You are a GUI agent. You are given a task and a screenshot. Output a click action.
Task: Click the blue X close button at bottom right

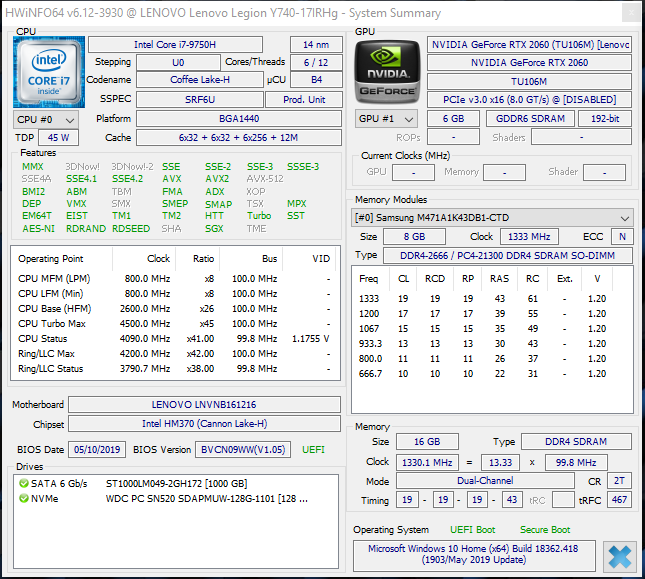619,556
